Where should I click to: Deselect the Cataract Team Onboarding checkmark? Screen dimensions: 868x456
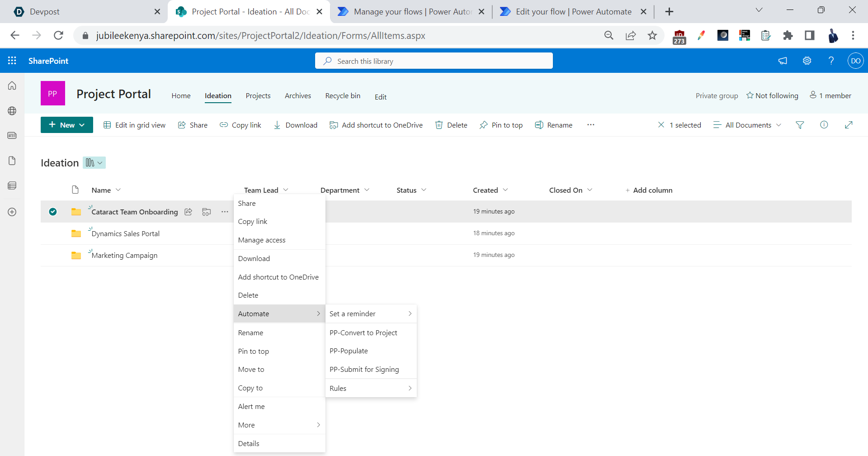pyautogui.click(x=53, y=212)
